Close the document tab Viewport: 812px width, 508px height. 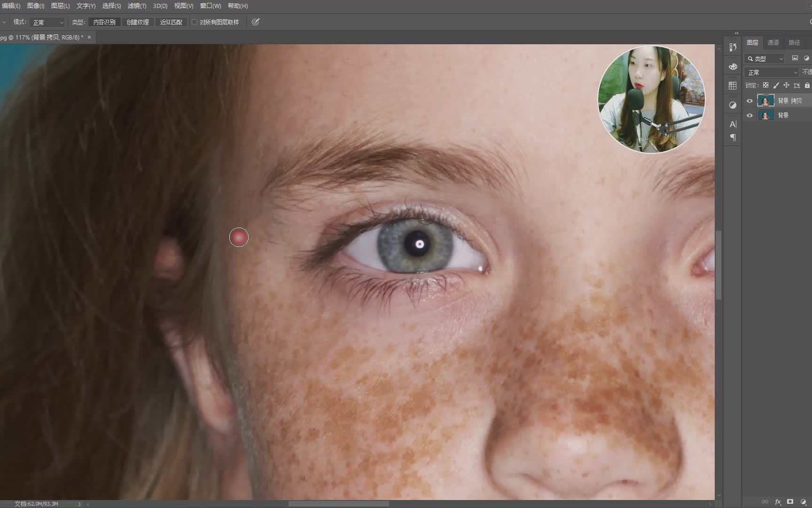(89, 37)
